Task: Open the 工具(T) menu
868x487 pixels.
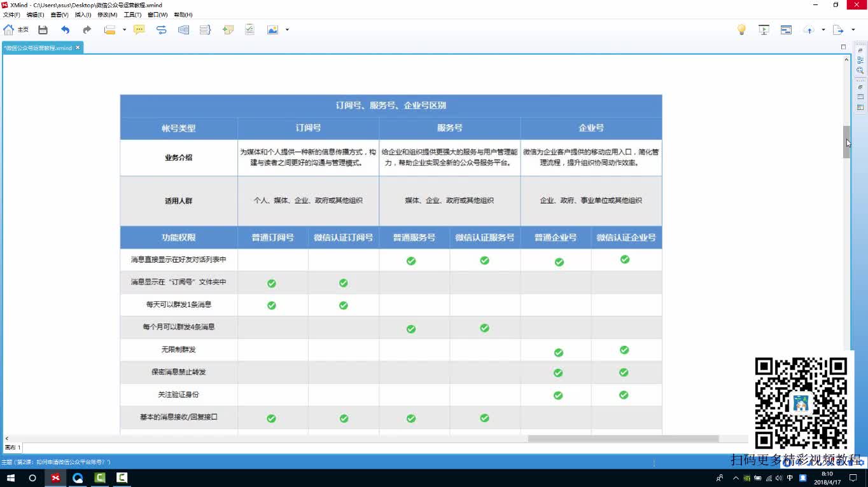Action: pyautogui.click(x=131, y=14)
